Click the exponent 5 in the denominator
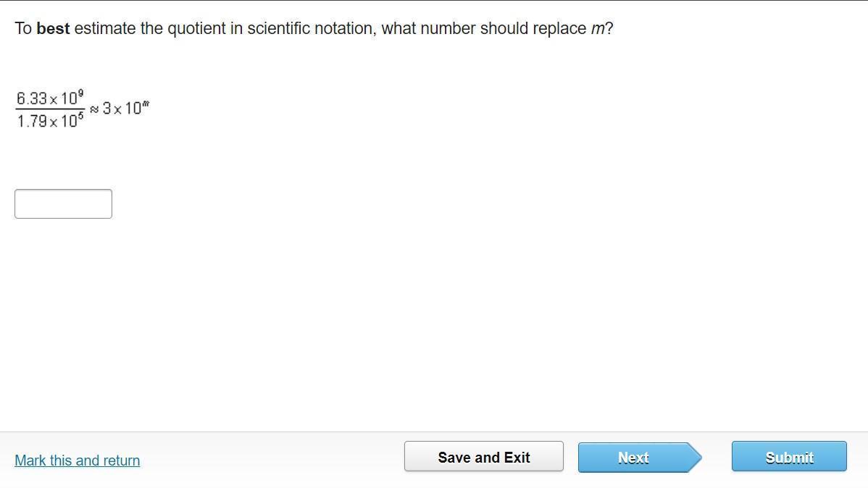This screenshot has width=868, height=488. 80,117
